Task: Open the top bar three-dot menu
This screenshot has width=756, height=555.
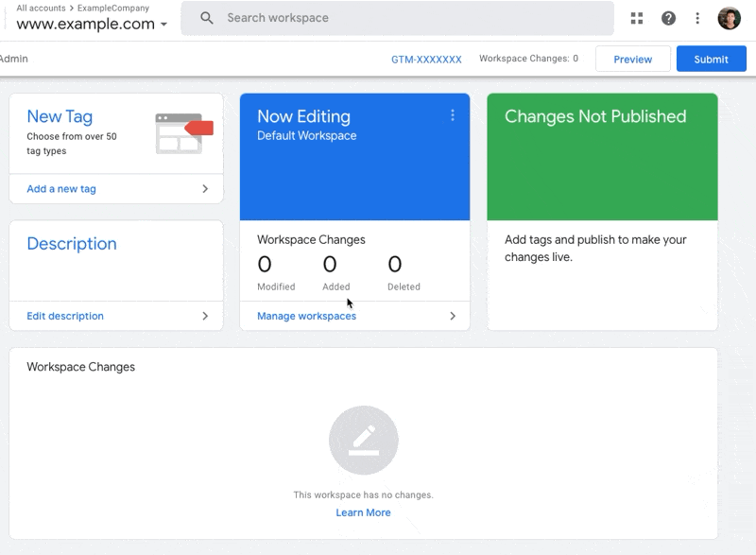Action: pos(697,18)
